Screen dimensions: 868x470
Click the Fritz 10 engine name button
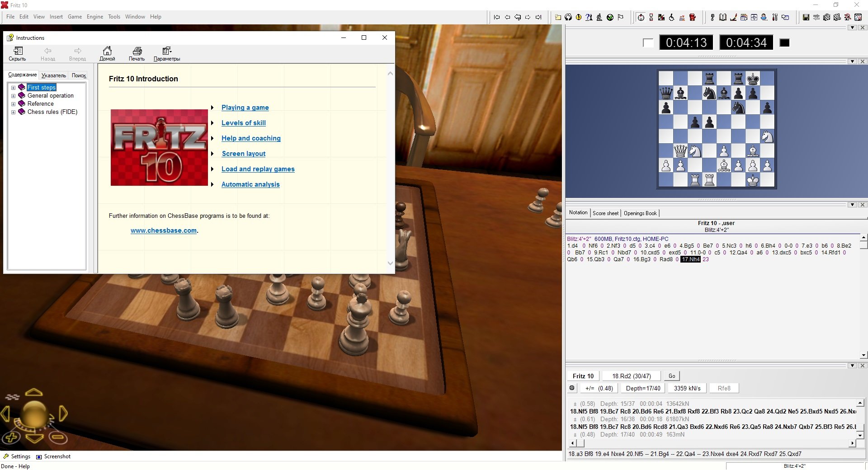click(583, 376)
